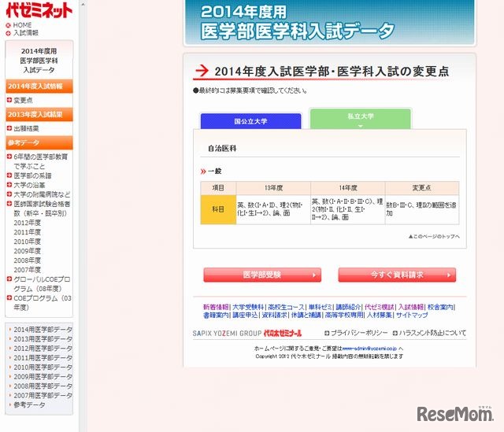Select 参考データ orange header

(x=39, y=142)
